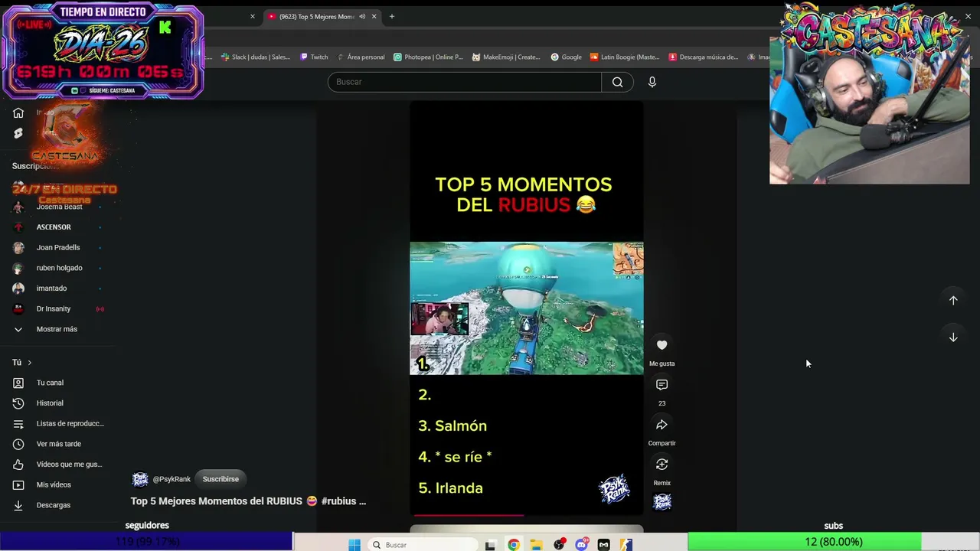Share the short via Compartir icon
The width and height of the screenshot is (980, 551).
[662, 425]
